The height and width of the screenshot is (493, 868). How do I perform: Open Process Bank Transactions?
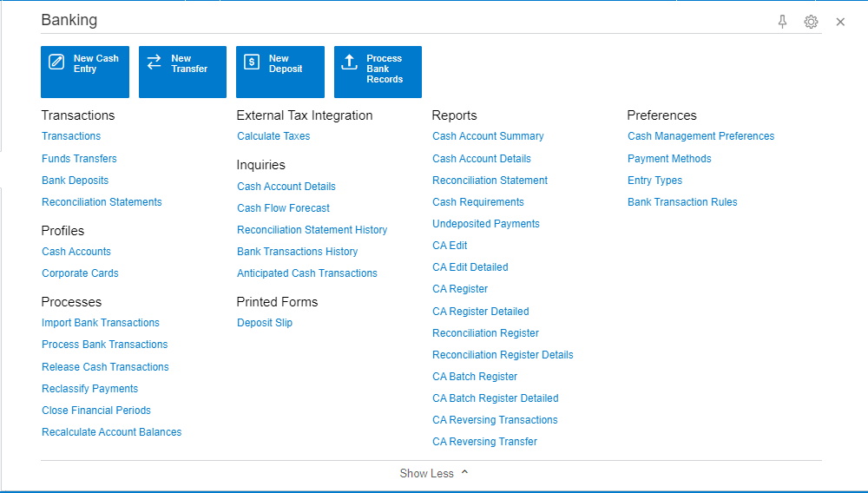(x=105, y=345)
